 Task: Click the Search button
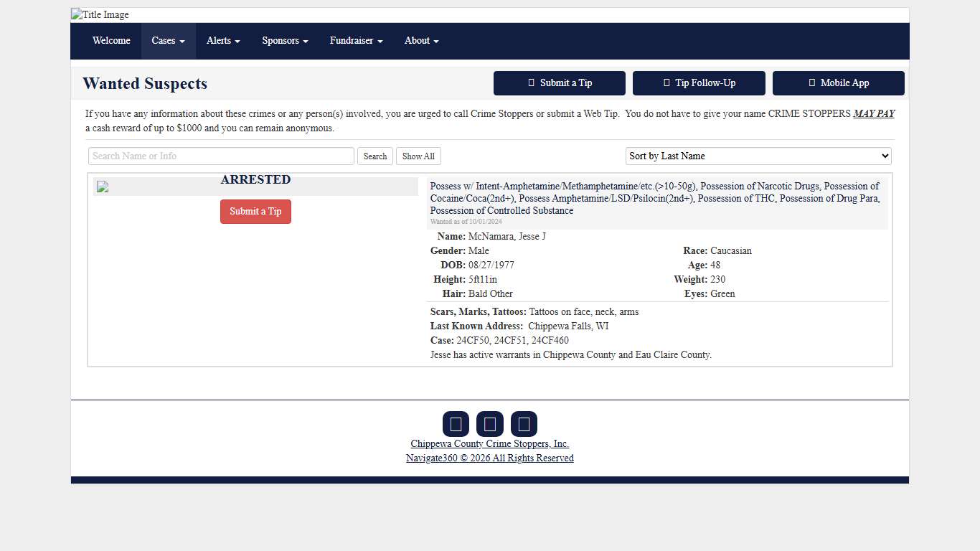tap(374, 156)
